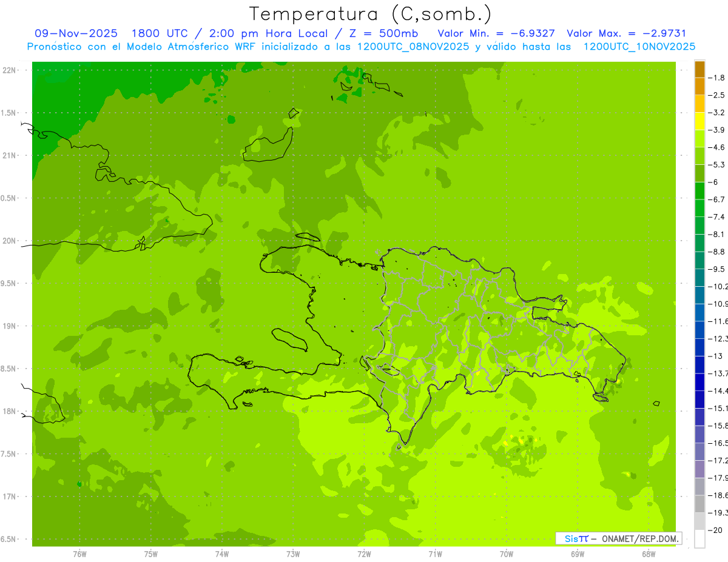Click the '22N' latitude axis label
The height and width of the screenshot is (562, 728).
(x=10, y=70)
